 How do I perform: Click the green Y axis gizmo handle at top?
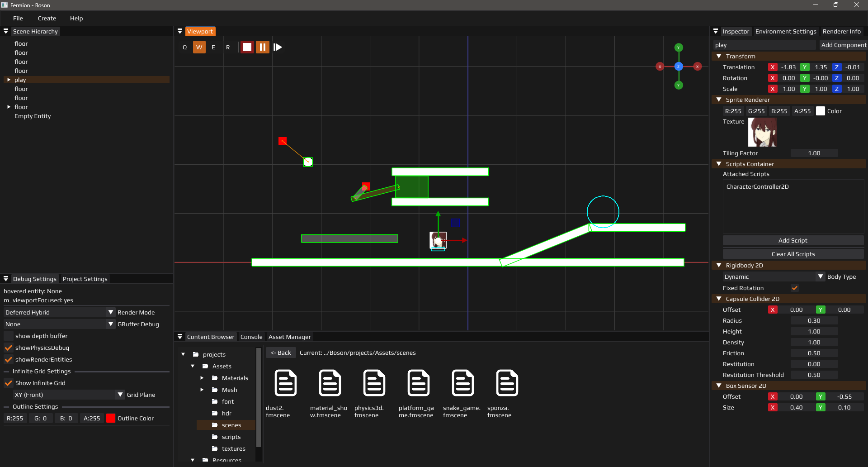[x=679, y=48]
